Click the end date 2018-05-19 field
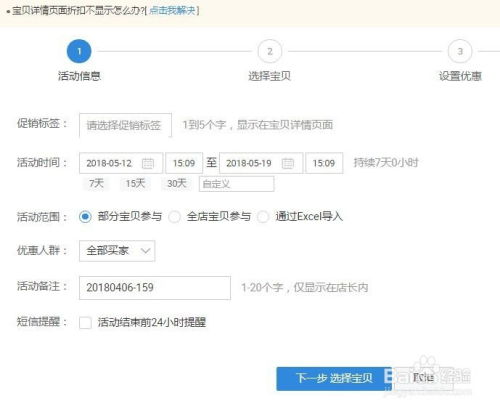Image resolution: width=500 pixels, height=409 pixels. click(261, 163)
